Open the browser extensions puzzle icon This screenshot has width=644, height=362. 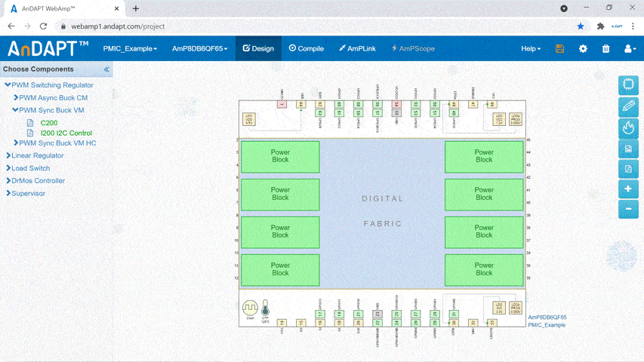600,26
